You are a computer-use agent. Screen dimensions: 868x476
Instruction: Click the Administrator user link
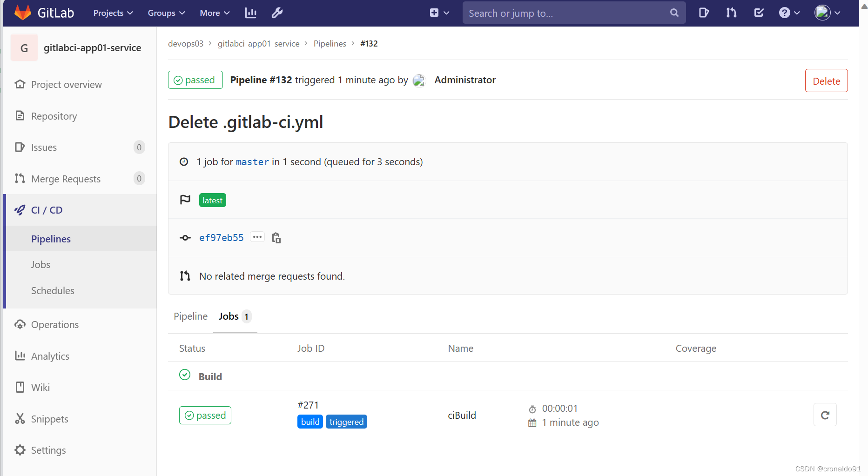465,80
